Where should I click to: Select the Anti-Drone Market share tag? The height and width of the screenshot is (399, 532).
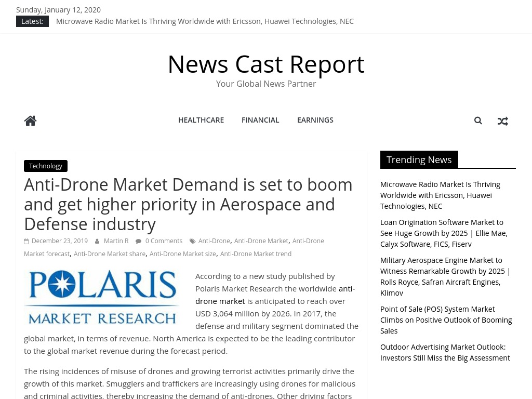pos(110,254)
